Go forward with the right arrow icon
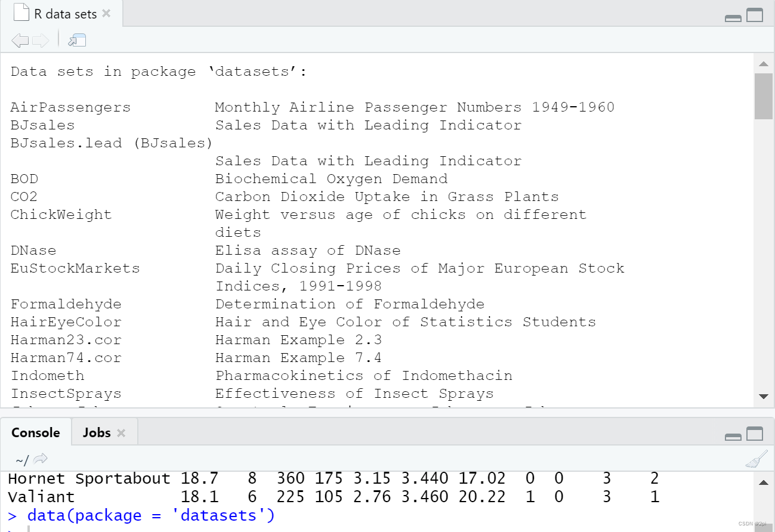The height and width of the screenshot is (532, 775). click(x=41, y=41)
